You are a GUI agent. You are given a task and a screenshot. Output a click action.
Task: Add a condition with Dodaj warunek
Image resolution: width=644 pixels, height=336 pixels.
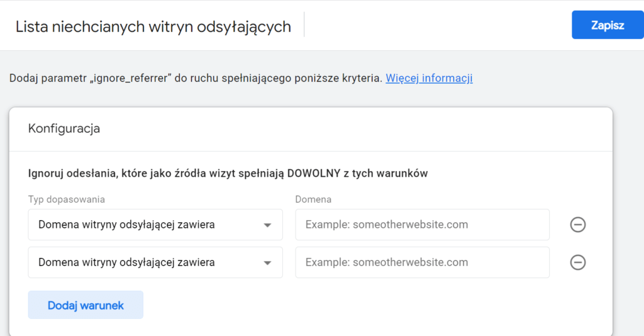[x=86, y=305]
